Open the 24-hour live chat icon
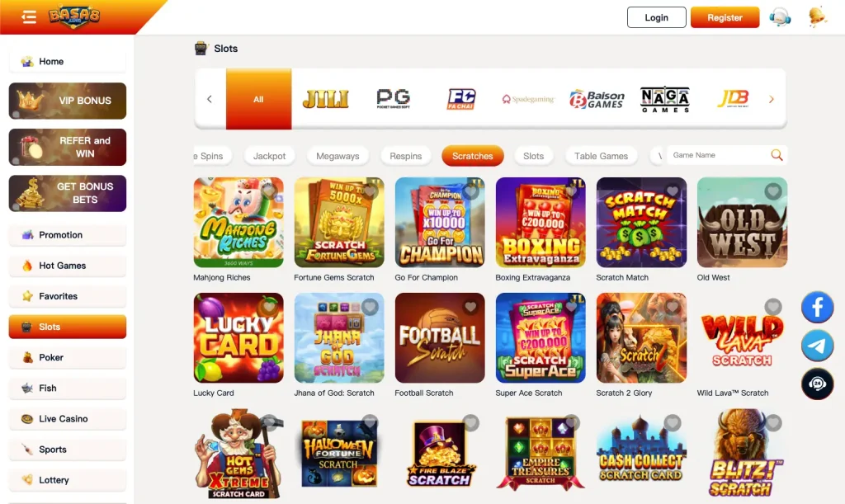The height and width of the screenshot is (504, 845). coord(817,384)
